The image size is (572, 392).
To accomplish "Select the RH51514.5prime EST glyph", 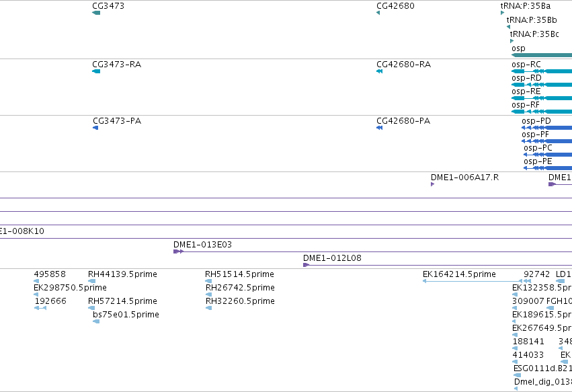I will 208,281.
